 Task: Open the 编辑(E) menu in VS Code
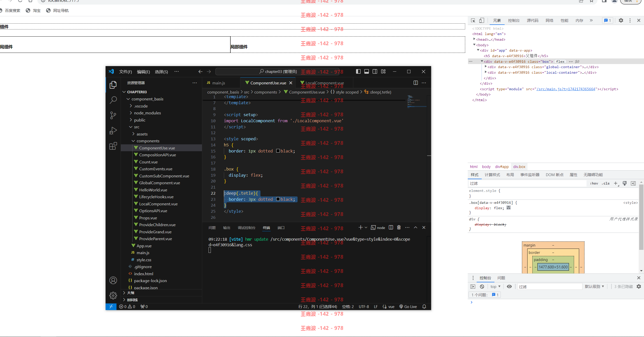click(x=143, y=72)
